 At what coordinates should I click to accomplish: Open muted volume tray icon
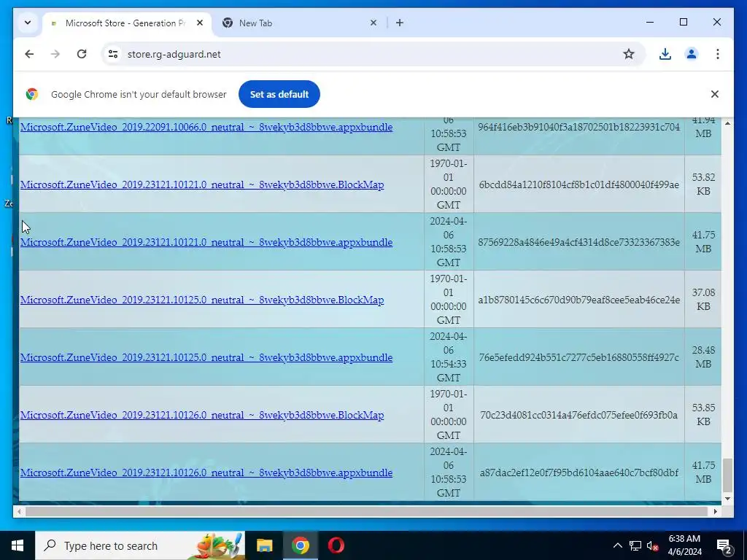point(653,545)
